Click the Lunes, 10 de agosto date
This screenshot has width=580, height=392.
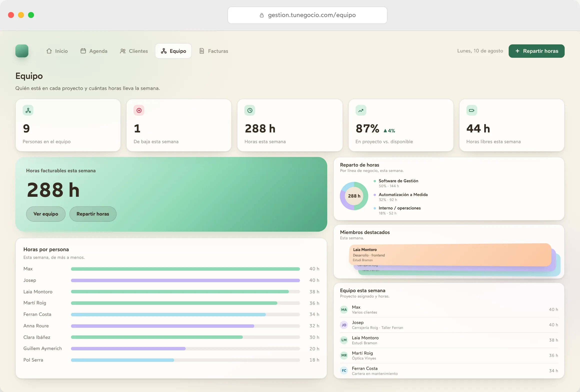[x=480, y=51]
